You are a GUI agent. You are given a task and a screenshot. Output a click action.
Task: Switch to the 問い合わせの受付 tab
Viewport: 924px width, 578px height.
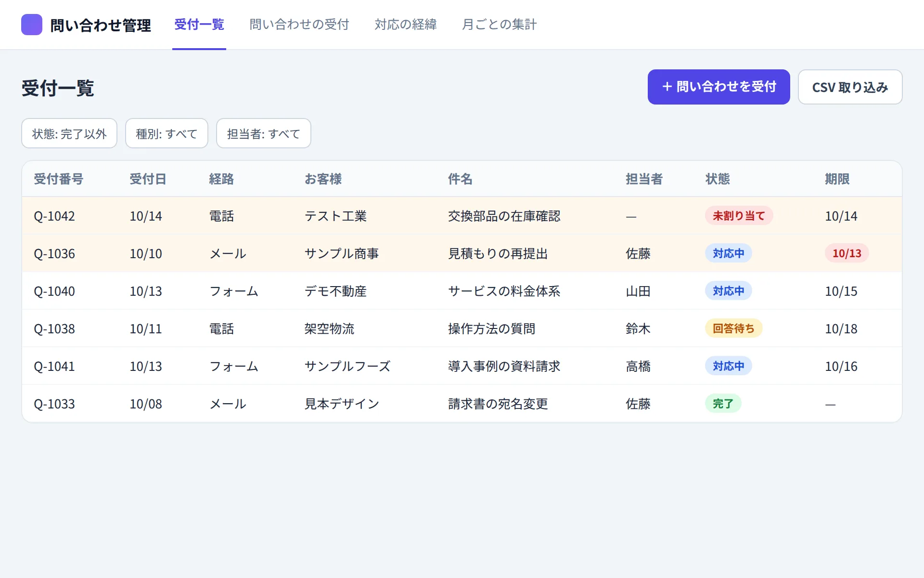299,25
